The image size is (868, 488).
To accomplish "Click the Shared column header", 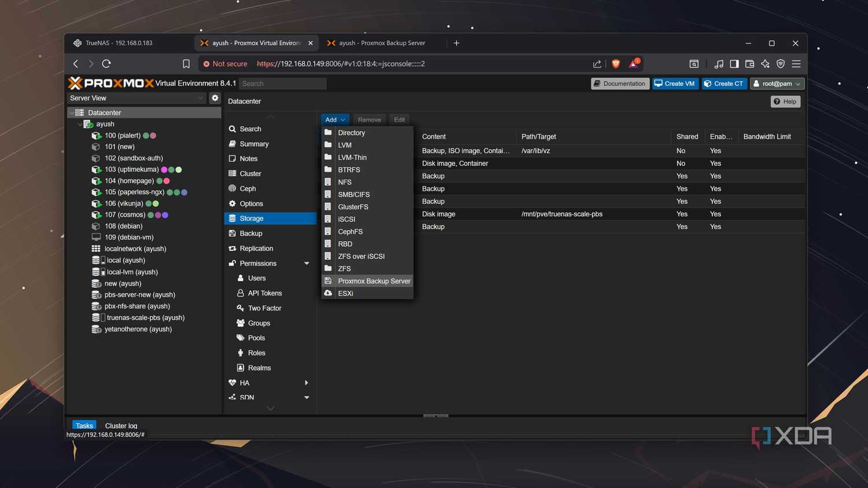I will coord(687,136).
